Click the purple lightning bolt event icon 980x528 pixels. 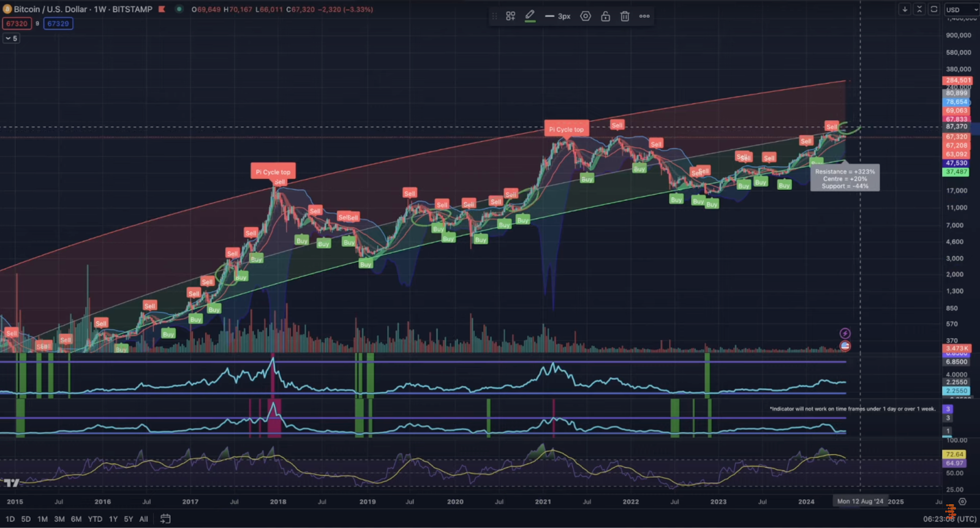click(845, 333)
